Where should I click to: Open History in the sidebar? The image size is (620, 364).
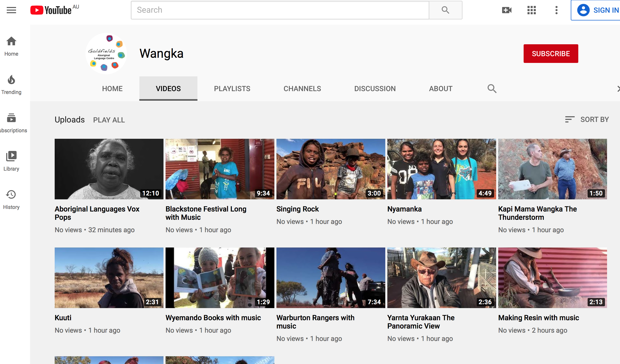pos(11,200)
